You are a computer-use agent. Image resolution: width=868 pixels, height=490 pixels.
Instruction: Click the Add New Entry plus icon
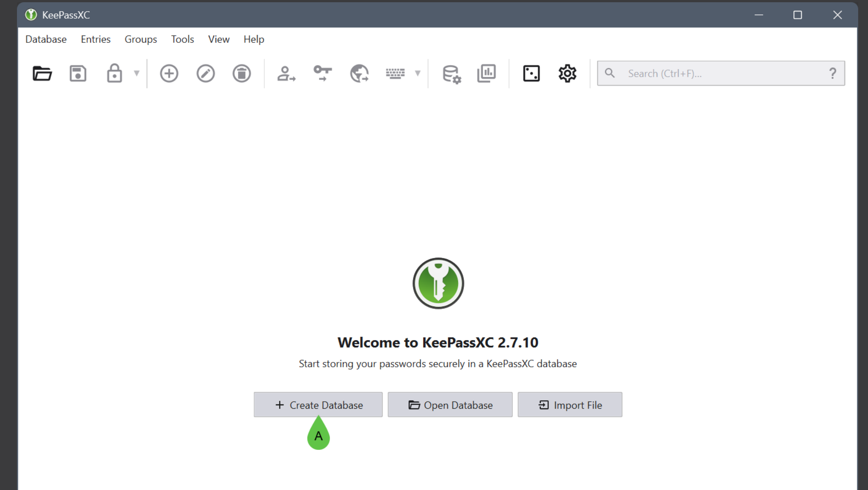pyautogui.click(x=169, y=73)
